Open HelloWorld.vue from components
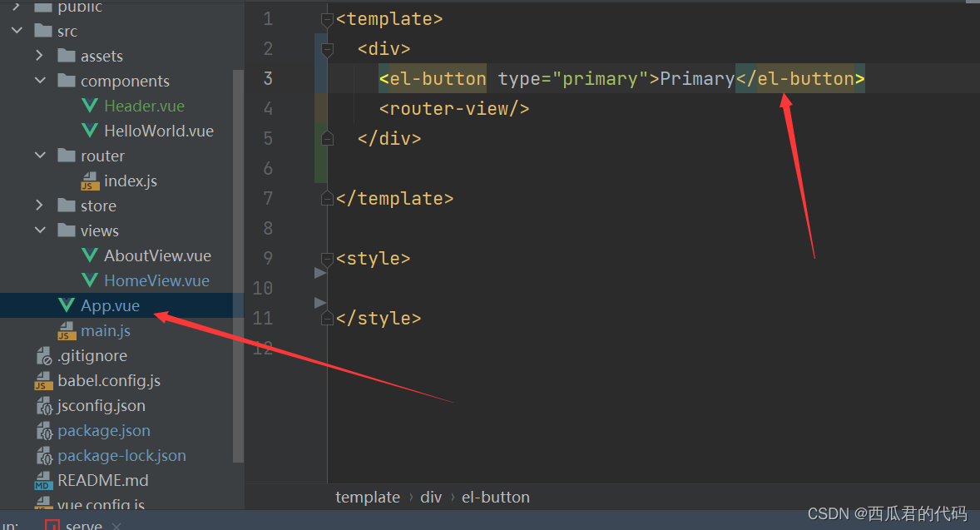This screenshot has height=530, width=980. click(x=159, y=131)
